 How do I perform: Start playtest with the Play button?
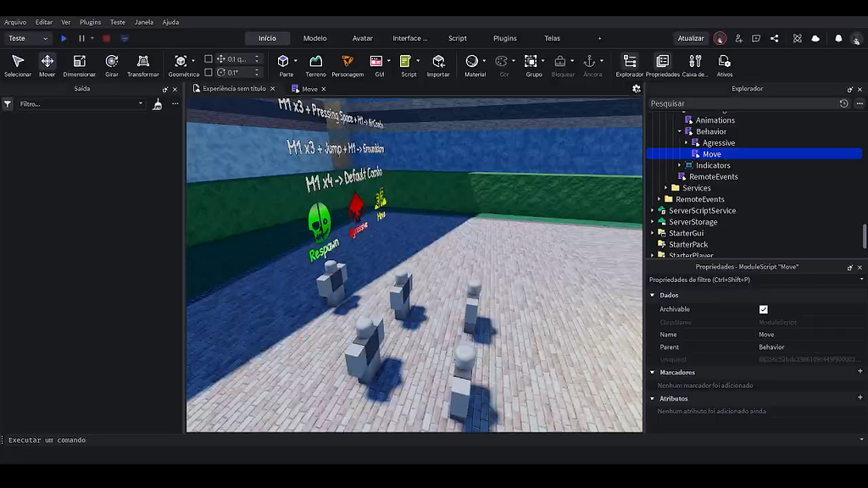64,38
